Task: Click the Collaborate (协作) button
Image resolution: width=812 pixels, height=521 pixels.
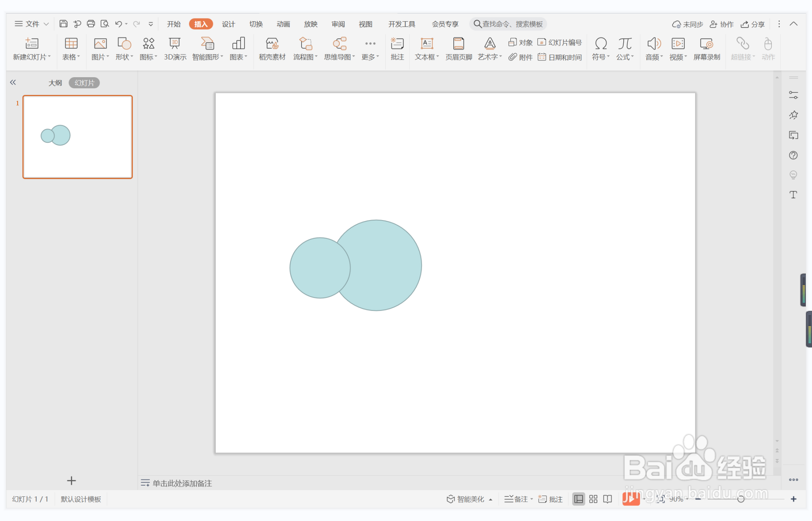Action: (722, 24)
